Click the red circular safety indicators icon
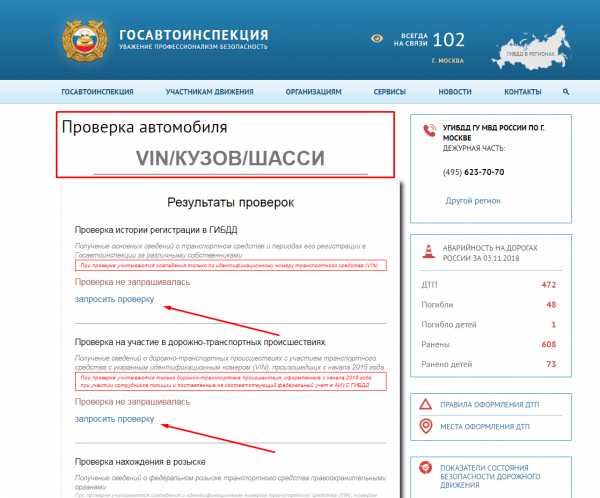 coord(426,467)
